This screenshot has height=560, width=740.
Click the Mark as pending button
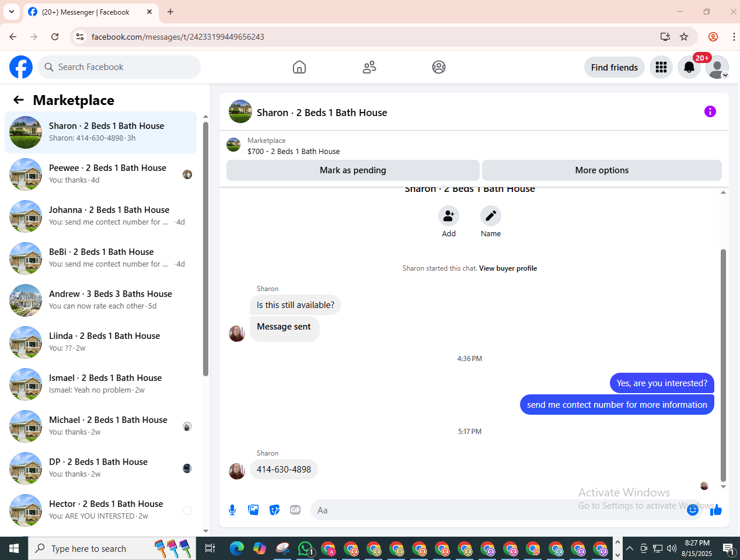[353, 170]
